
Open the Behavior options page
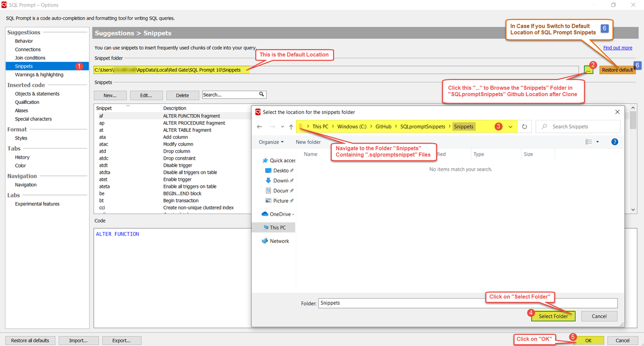tap(24, 41)
